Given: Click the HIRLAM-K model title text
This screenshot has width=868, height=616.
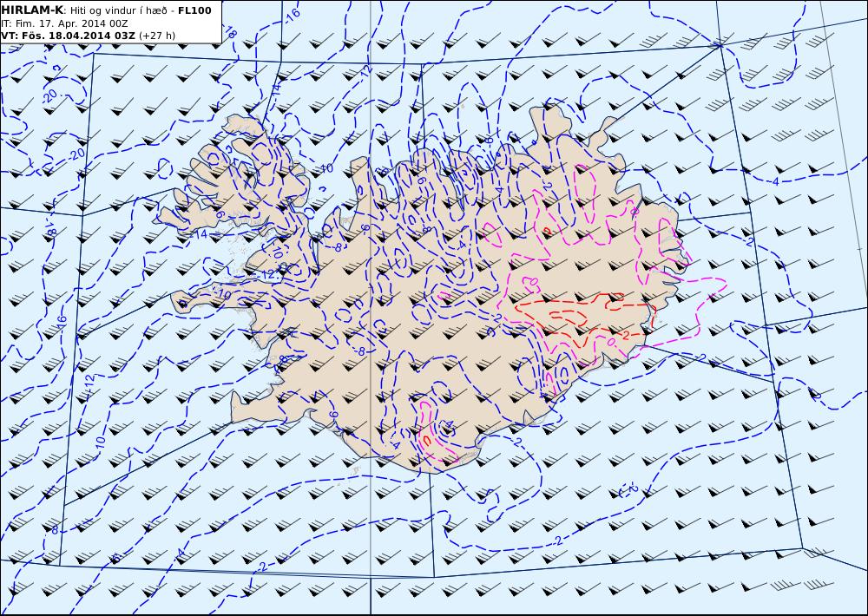Looking at the screenshot, I should tap(32, 10).
